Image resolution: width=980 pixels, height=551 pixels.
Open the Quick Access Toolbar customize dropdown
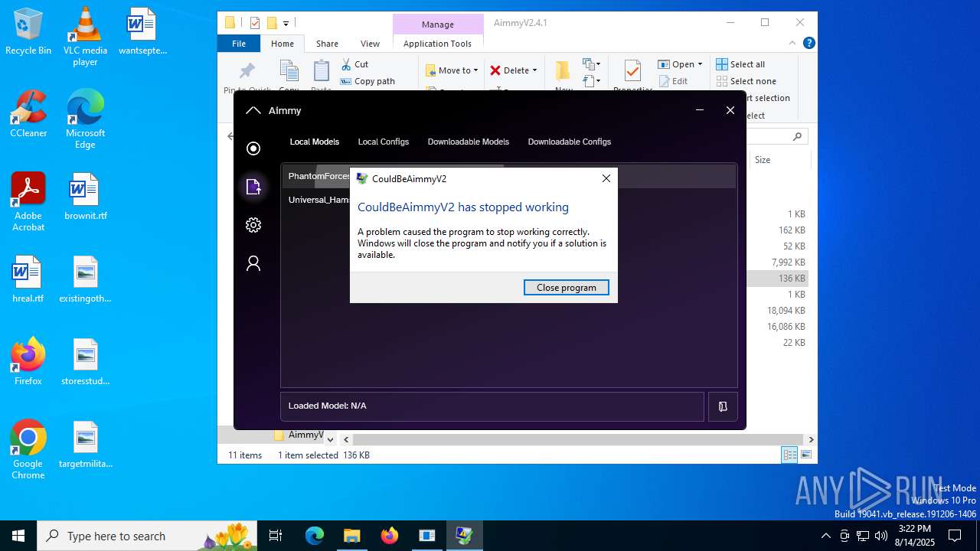286,23
